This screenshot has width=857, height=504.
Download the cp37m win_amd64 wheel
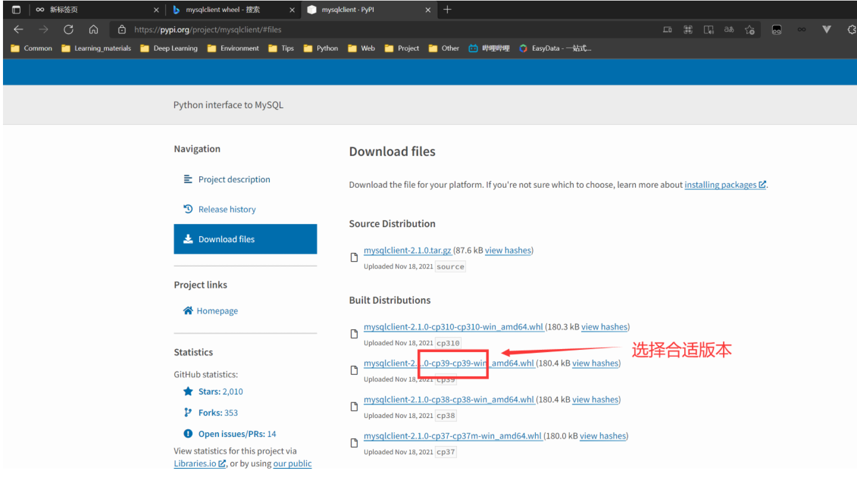point(452,436)
